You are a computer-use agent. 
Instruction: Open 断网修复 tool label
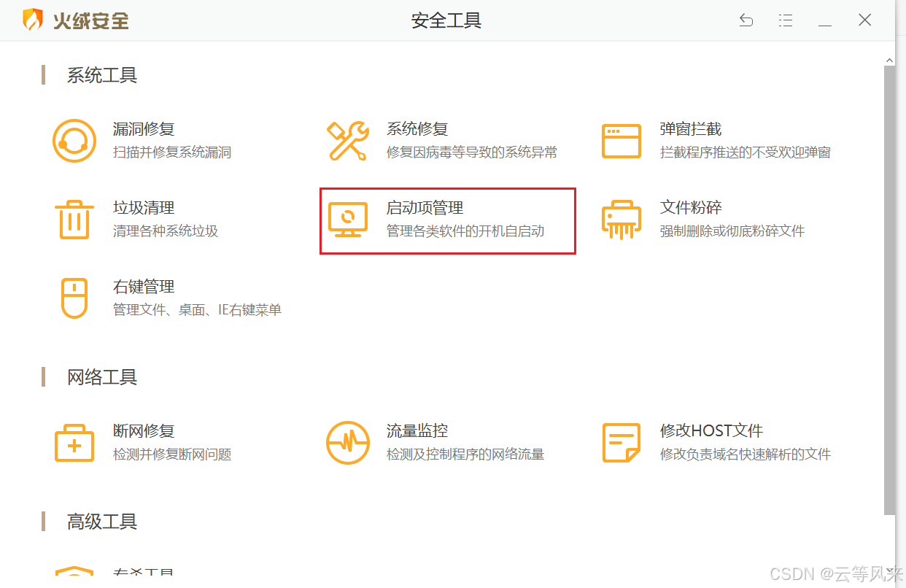tap(144, 431)
